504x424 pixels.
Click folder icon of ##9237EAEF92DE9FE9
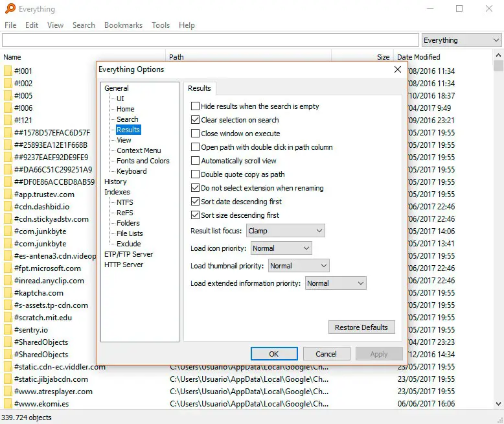click(x=8, y=158)
